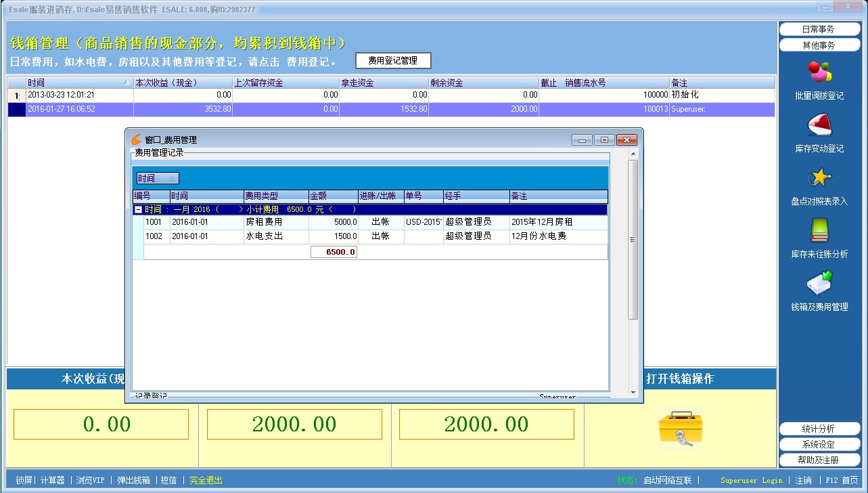
Task: Sort by the 时间 grouping header
Action: [156, 178]
